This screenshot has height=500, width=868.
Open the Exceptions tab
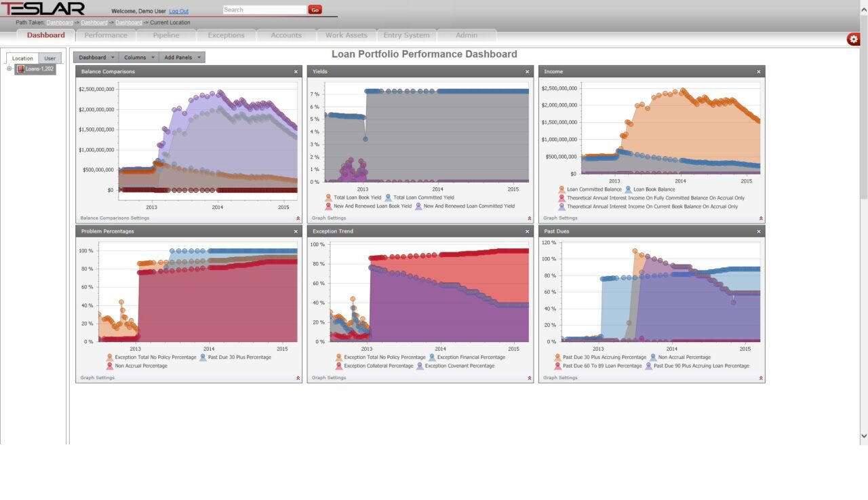226,35
